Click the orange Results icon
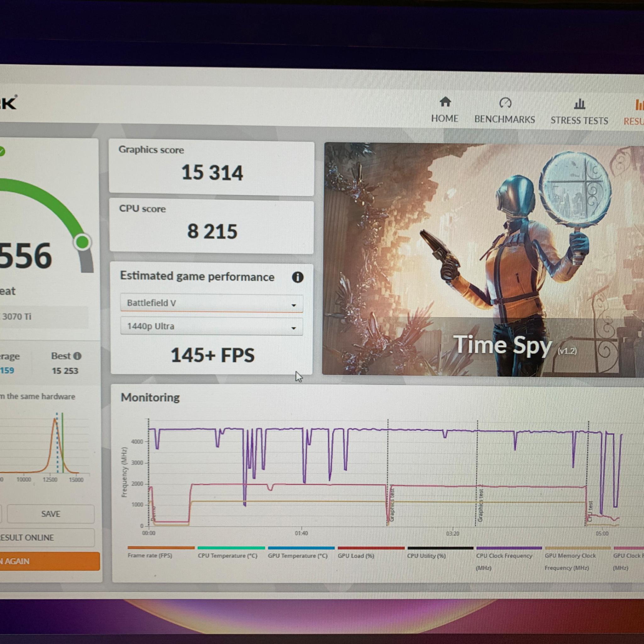Image resolution: width=644 pixels, height=644 pixels. (639, 105)
